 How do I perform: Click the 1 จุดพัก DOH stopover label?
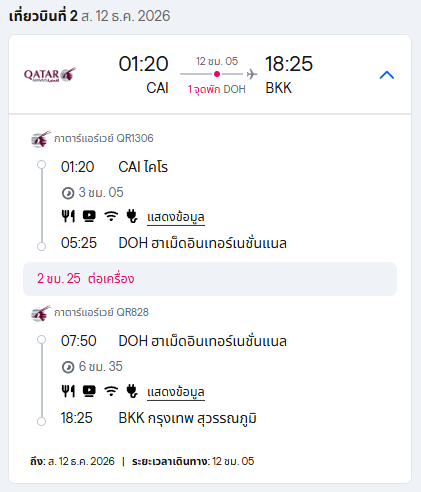pyautogui.click(x=217, y=89)
